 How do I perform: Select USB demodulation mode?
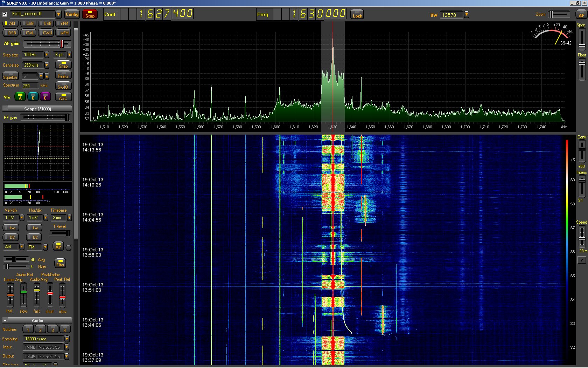47,23
